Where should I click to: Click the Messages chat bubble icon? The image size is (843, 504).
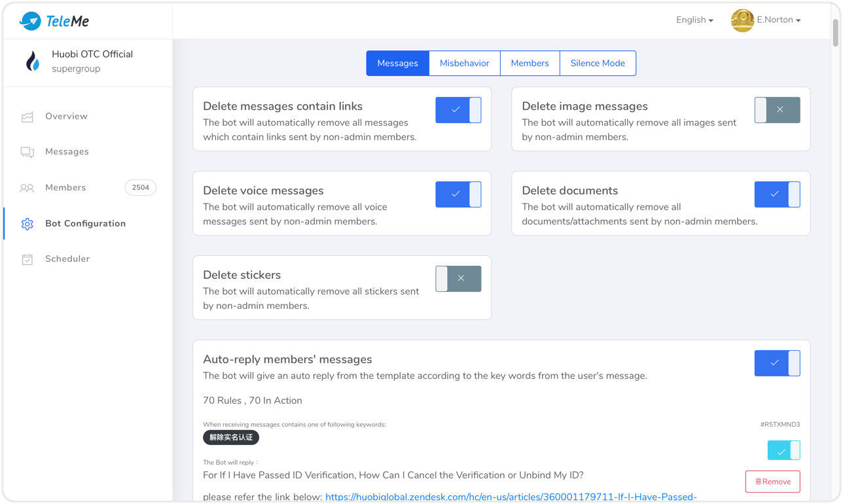(27, 152)
